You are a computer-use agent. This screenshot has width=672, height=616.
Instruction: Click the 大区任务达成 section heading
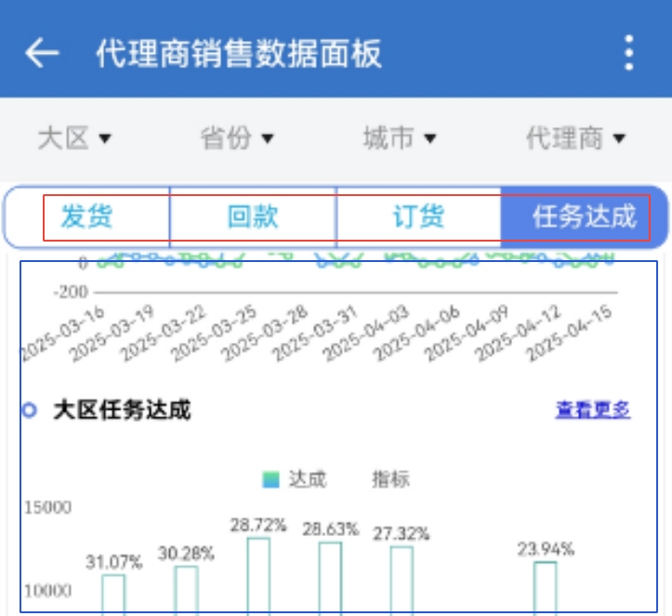click(x=122, y=410)
